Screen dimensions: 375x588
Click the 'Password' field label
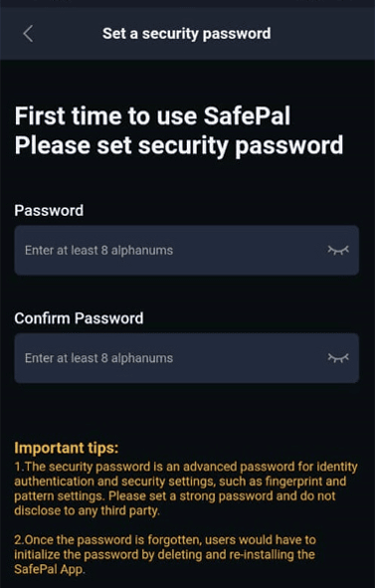[x=49, y=210]
